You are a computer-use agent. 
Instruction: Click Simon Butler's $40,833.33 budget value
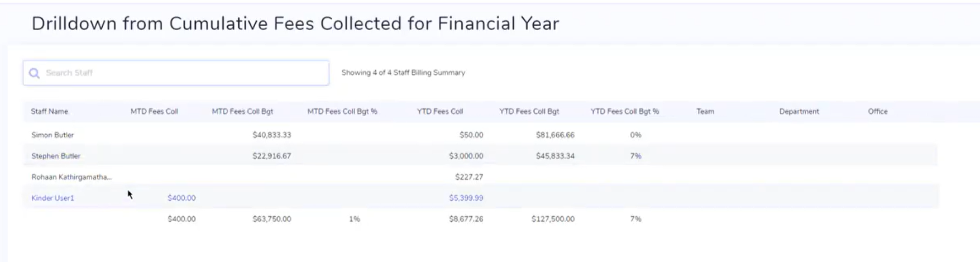click(271, 135)
